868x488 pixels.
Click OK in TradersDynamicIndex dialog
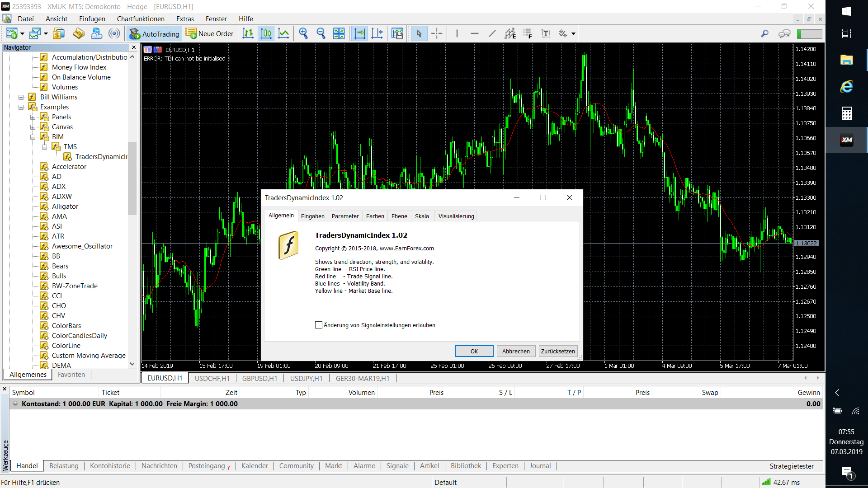474,351
